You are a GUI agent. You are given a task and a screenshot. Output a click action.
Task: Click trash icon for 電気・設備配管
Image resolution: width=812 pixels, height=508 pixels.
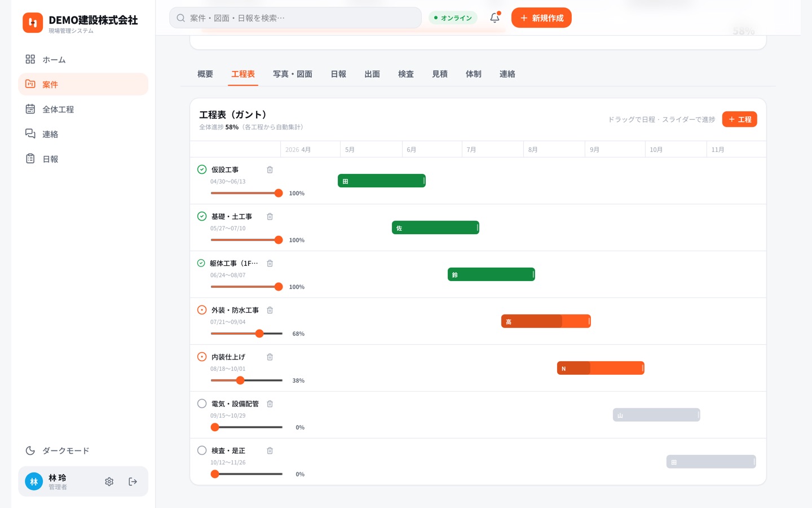point(270,404)
